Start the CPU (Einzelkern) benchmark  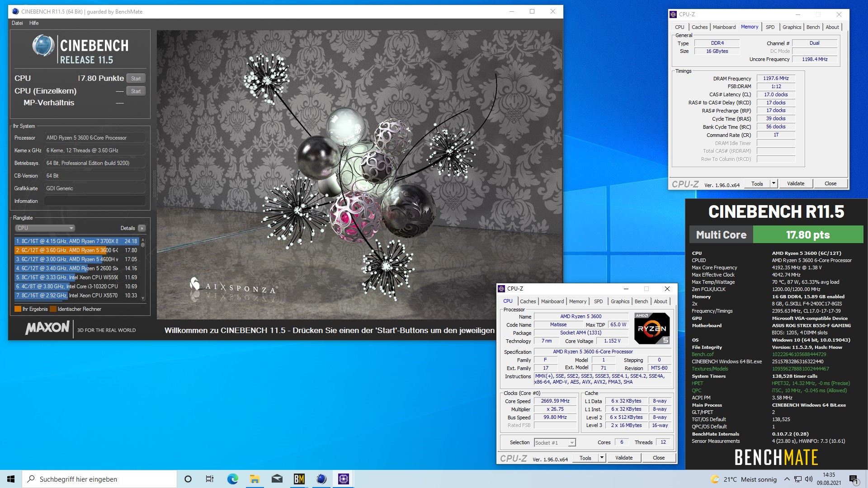click(136, 91)
